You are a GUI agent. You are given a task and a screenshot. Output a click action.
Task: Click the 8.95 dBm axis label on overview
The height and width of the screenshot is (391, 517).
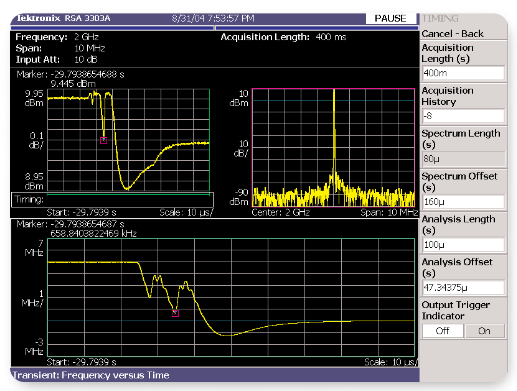(34, 181)
